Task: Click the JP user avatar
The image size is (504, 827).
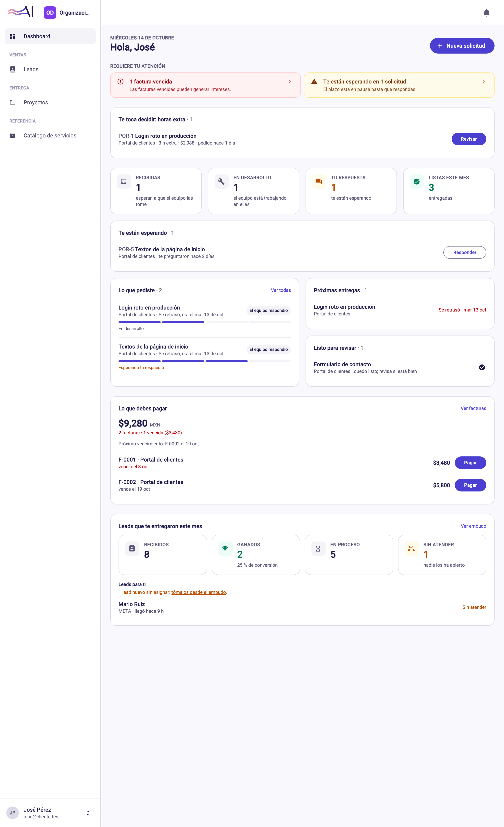Action: [x=13, y=813]
